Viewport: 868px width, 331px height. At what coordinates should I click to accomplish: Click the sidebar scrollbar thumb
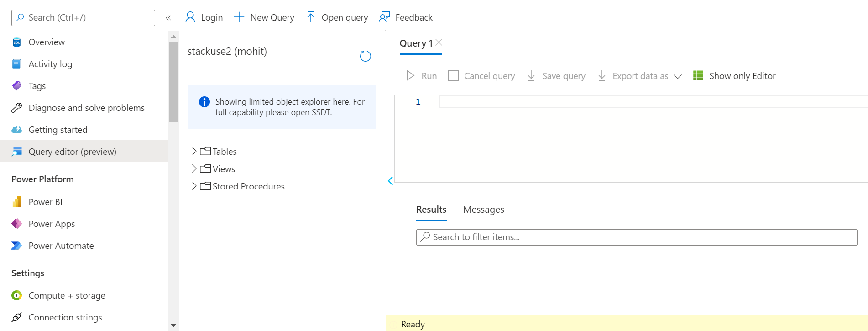173,82
